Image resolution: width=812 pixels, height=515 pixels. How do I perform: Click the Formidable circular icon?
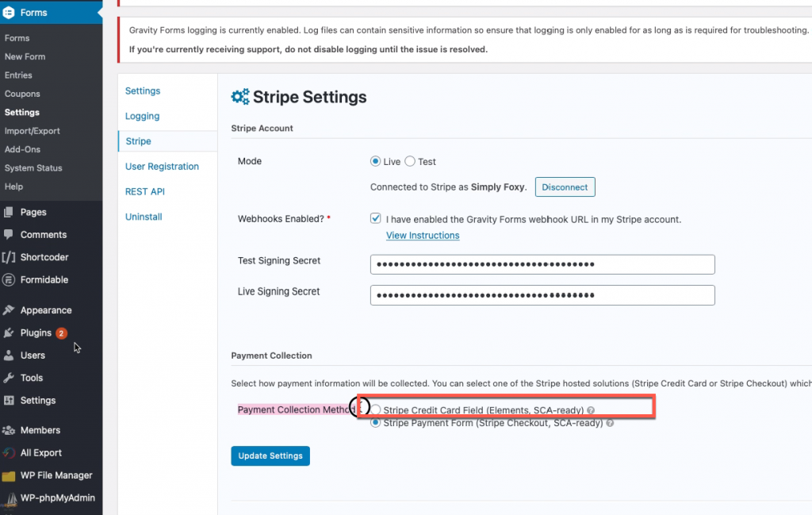(x=8, y=280)
